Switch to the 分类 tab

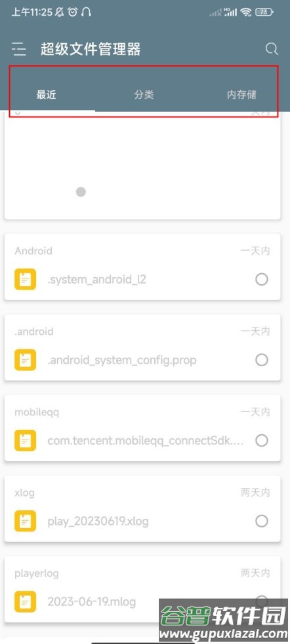(144, 94)
